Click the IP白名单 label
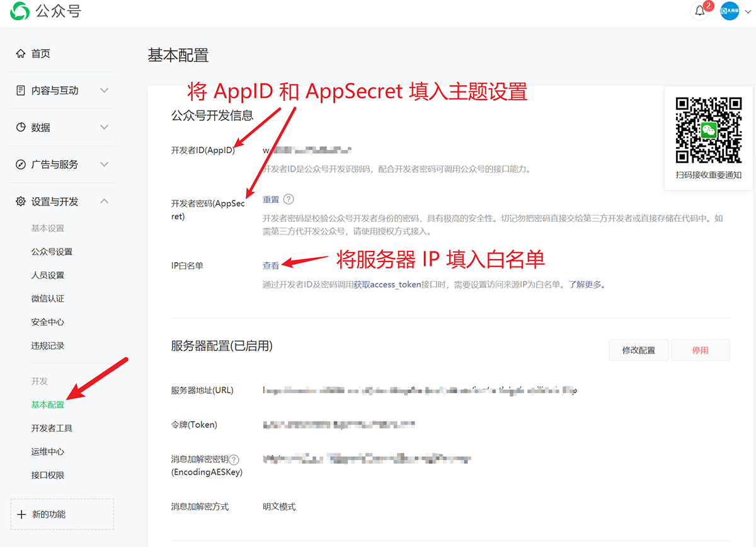 [187, 266]
